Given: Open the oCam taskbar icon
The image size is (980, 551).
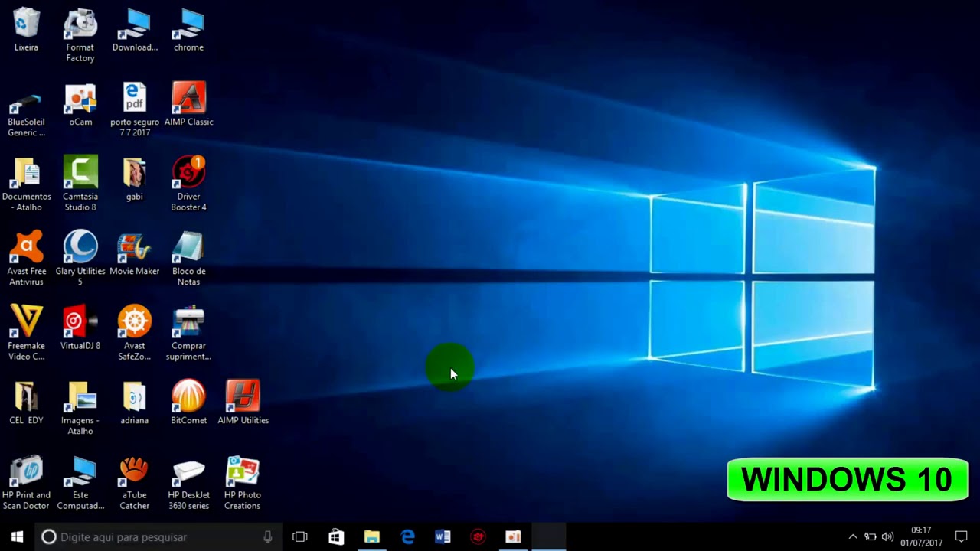Looking at the screenshot, I should pyautogui.click(x=513, y=536).
